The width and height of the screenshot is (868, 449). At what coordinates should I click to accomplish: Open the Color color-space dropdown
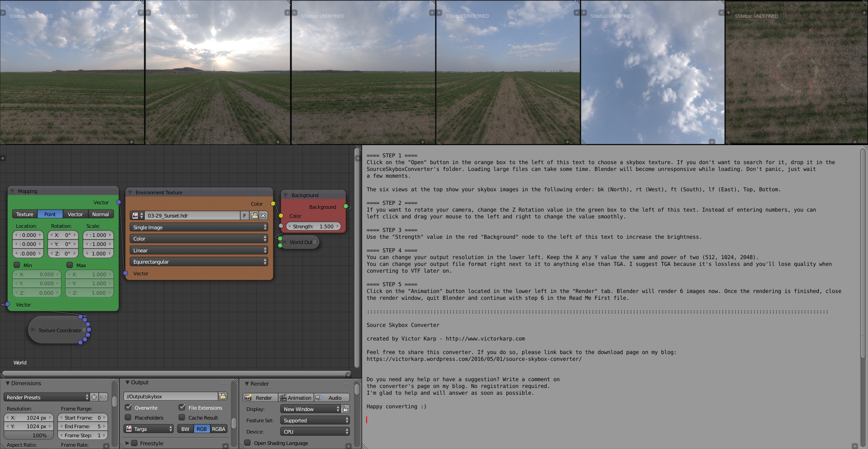coord(199,239)
